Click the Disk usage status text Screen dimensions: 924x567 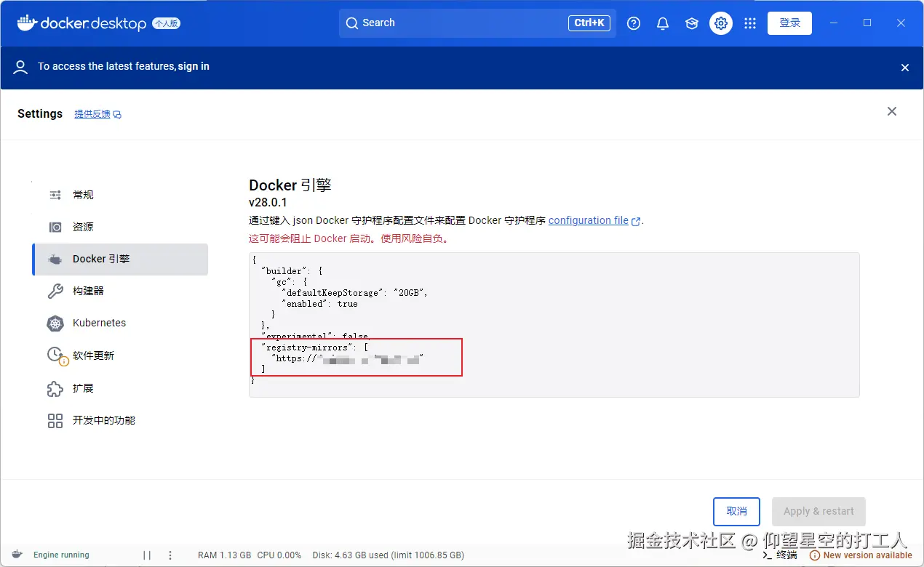coord(389,555)
